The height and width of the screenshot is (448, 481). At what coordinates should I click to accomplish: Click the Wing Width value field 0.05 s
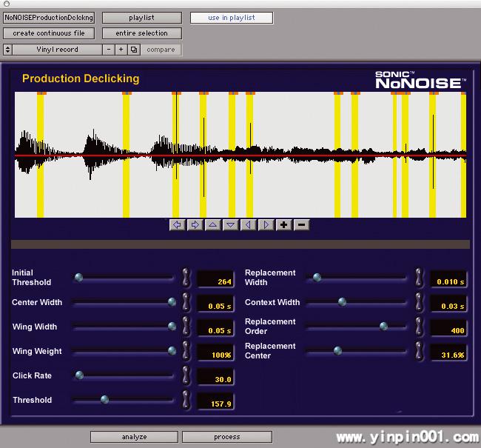tap(215, 327)
